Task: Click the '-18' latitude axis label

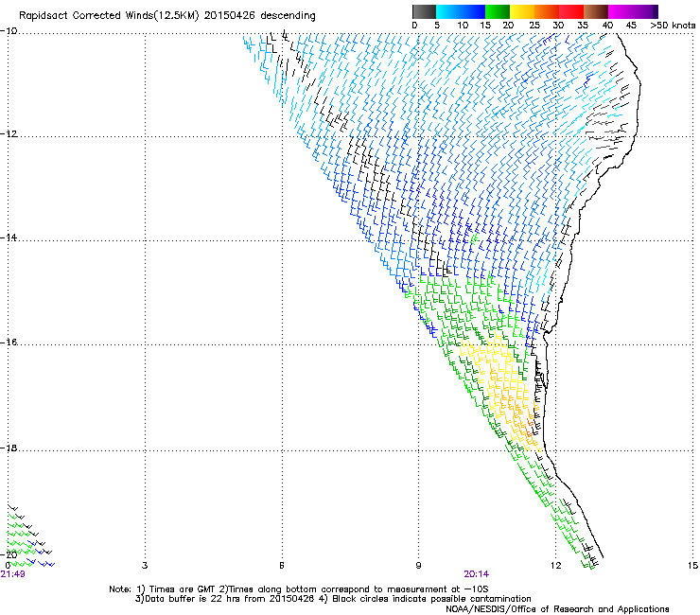Action: point(9,448)
